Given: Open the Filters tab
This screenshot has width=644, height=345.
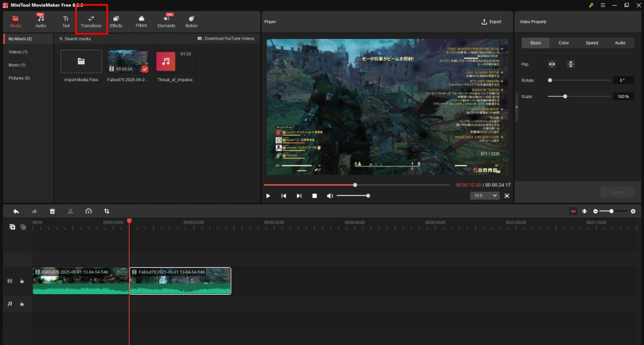Looking at the screenshot, I should click(142, 21).
